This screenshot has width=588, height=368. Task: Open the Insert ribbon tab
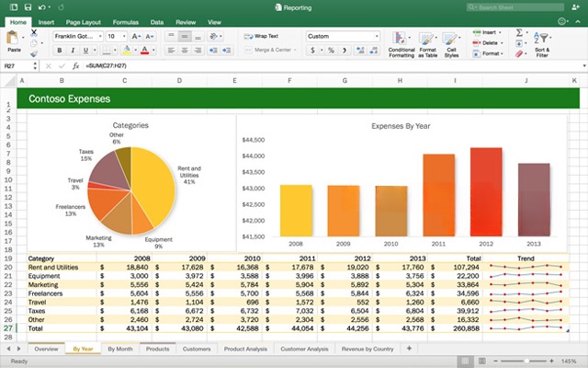click(x=46, y=22)
